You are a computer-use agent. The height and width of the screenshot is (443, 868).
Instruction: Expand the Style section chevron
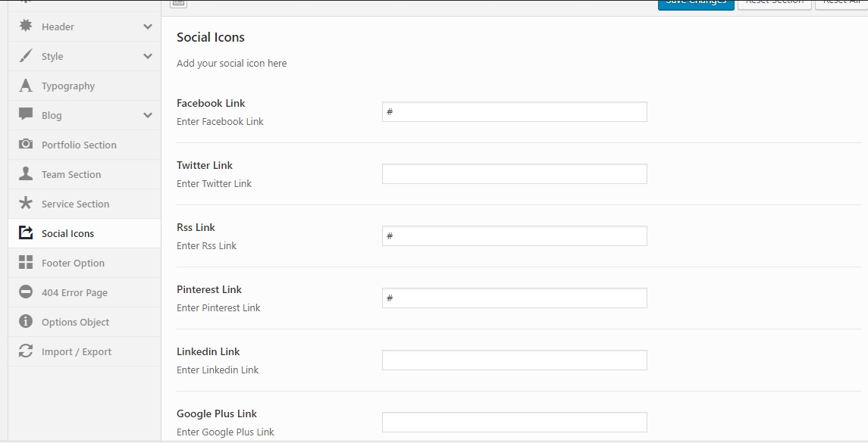tap(147, 56)
